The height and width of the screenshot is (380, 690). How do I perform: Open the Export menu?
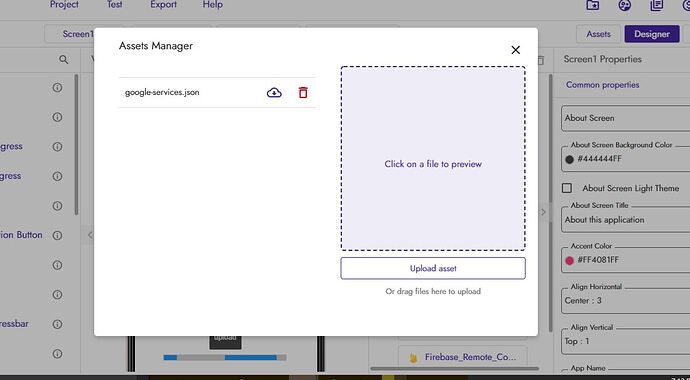click(163, 5)
